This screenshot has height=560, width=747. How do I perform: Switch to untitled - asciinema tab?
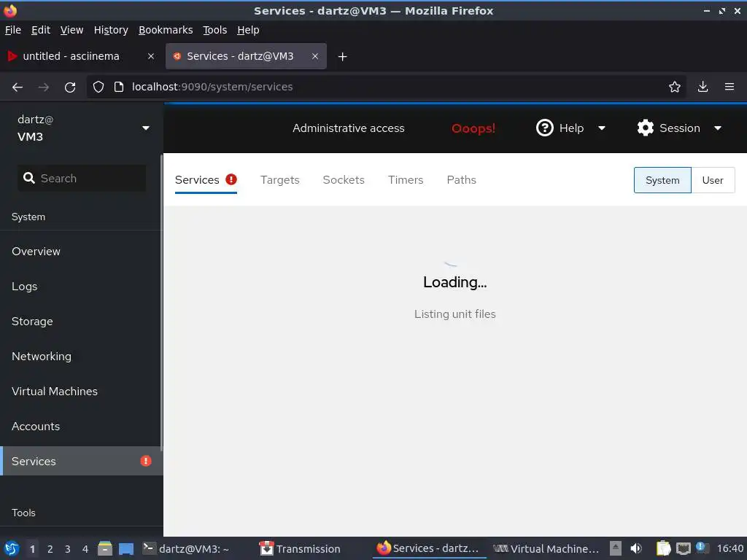[x=71, y=56]
